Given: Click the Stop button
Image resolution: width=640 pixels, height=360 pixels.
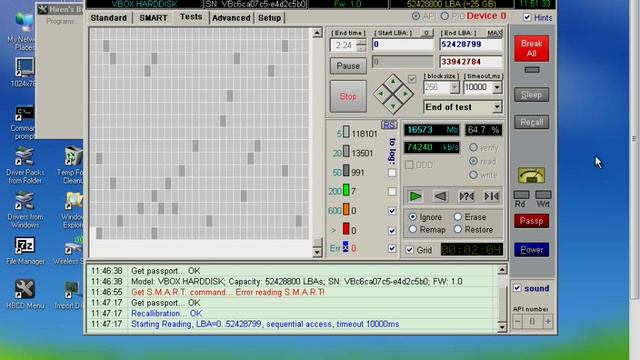Looking at the screenshot, I should pos(348,96).
